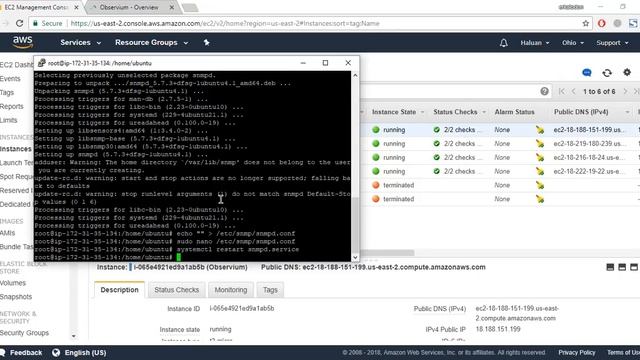Open the Haluan account dropdown
640x360 pixels.
click(535, 43)
